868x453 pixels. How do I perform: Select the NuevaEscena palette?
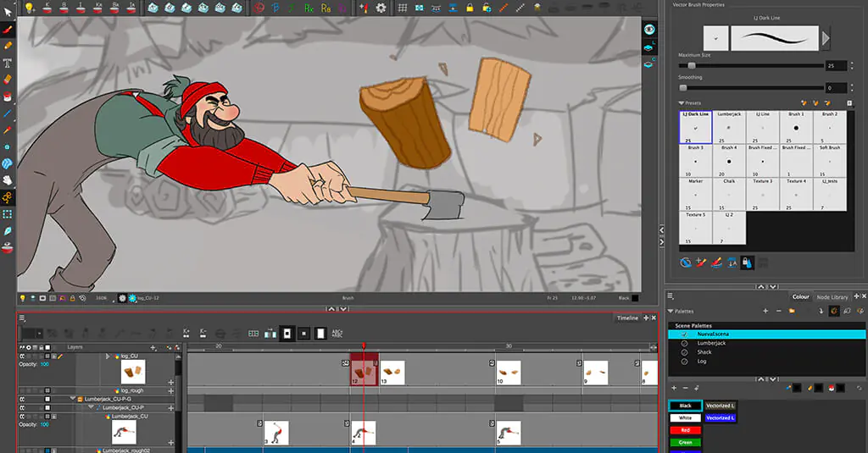[712, 334]
